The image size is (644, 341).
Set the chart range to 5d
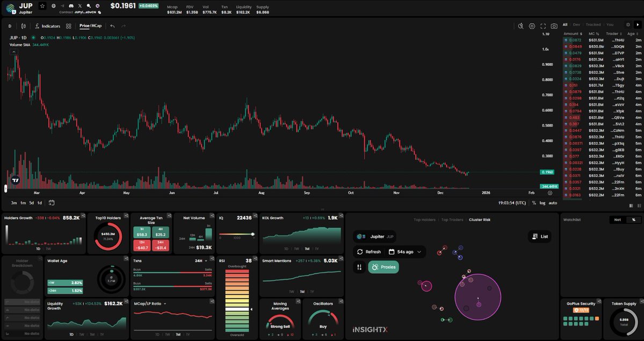click(32, 203)
